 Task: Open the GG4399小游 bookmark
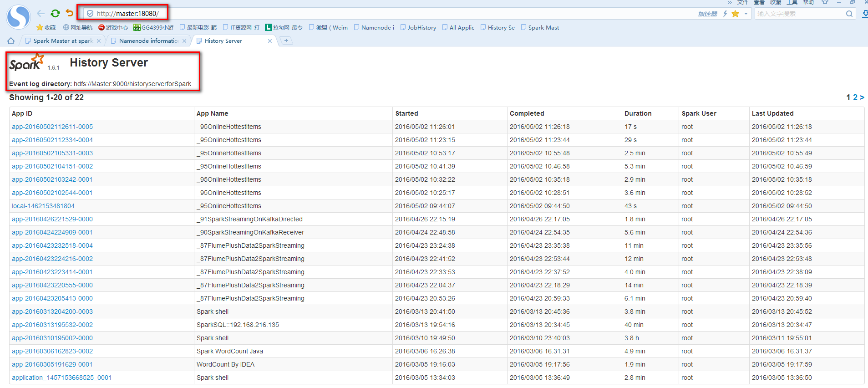[153, 28]
